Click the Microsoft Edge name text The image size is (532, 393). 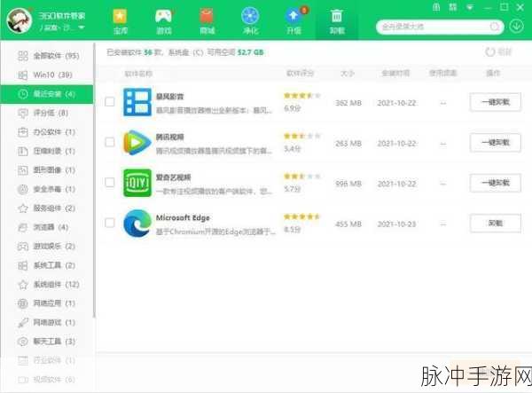pos(183,217)
